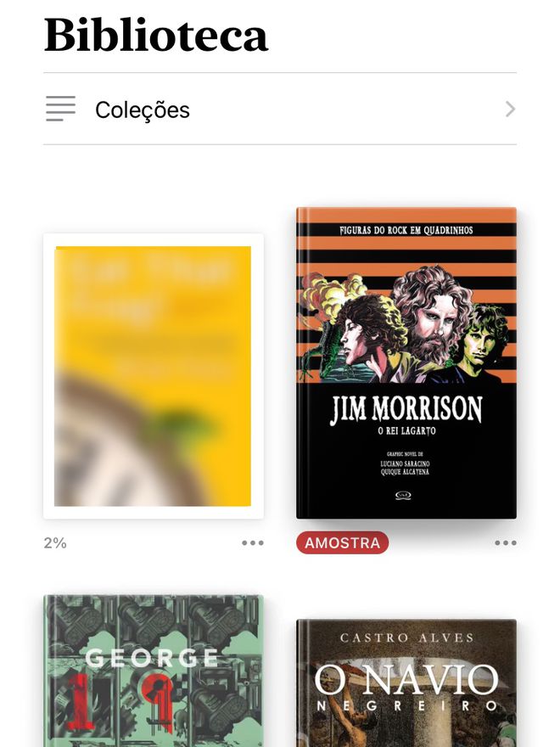Open the blurred yellow book cover

[x=154, y=376]
